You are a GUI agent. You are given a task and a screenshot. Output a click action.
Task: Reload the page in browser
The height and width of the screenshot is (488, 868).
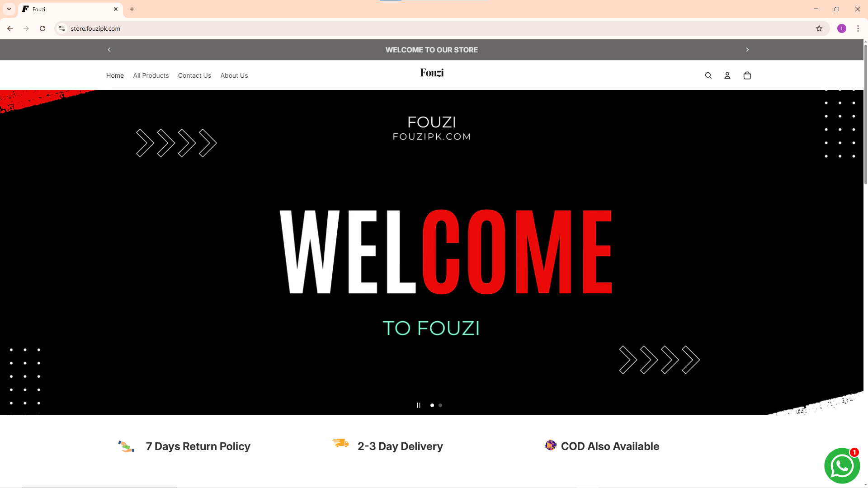tap(42, 28)
